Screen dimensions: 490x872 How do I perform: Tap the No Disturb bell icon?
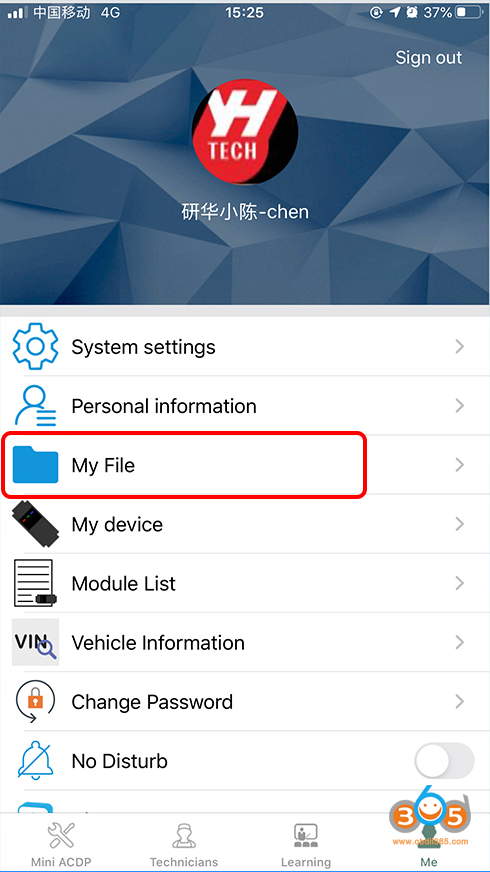point(35,761)
